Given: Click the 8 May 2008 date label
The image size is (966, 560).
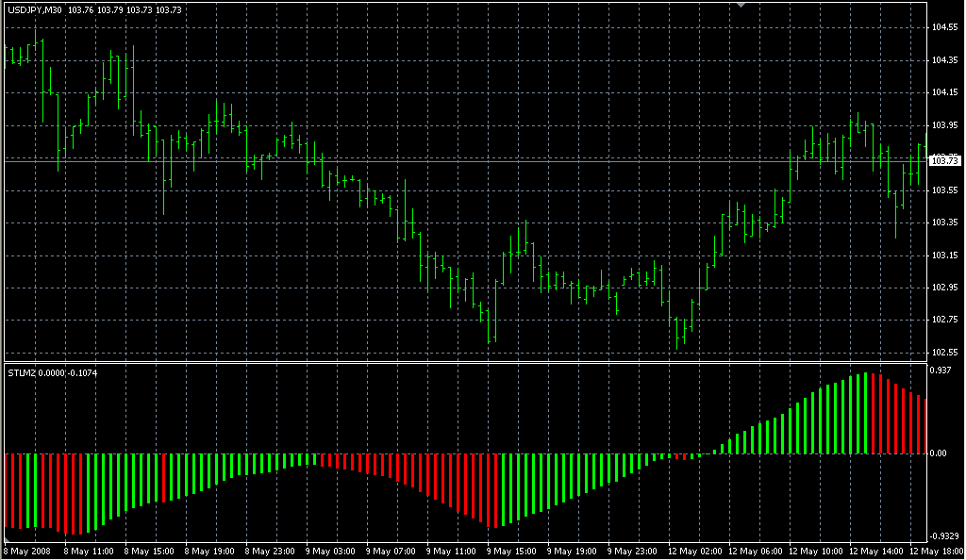Looking at the screenshot, I should coord(27,551).
